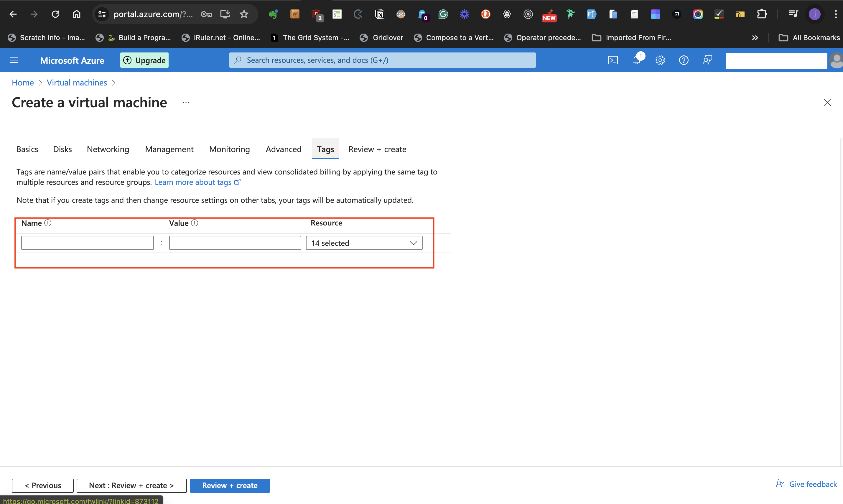The height and width of the screenshot is (504, 843).
Task: Open the notifications bell
Action: (636, 60)
